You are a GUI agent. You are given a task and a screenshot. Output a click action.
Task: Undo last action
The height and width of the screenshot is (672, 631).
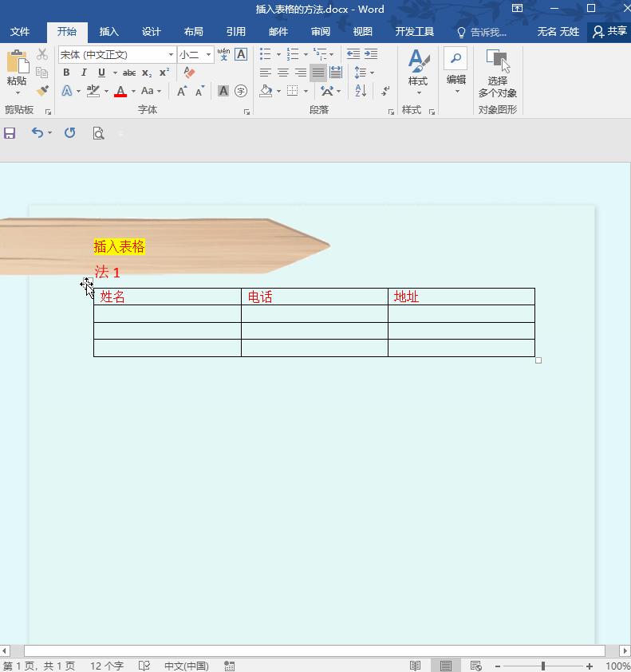point(37,133)
